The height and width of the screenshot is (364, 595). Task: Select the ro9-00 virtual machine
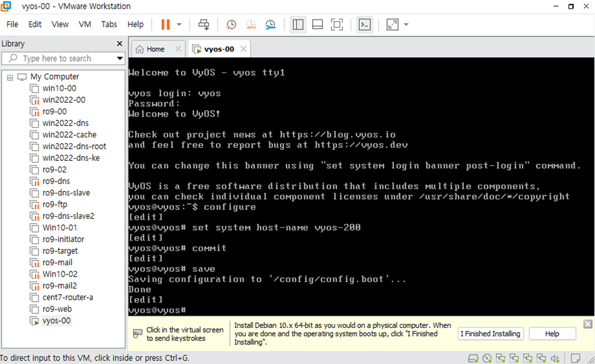54,111
